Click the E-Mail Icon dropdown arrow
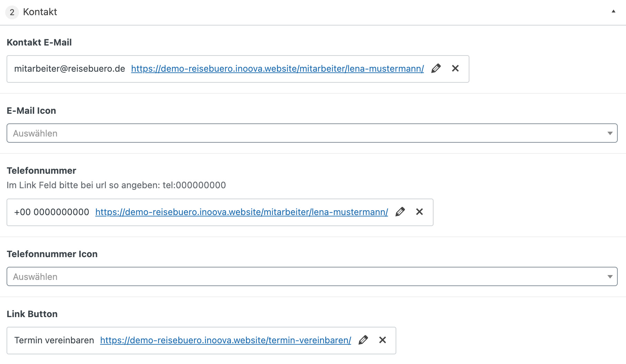Viewport: 626px width, 364px height. [x=610, y=133]
